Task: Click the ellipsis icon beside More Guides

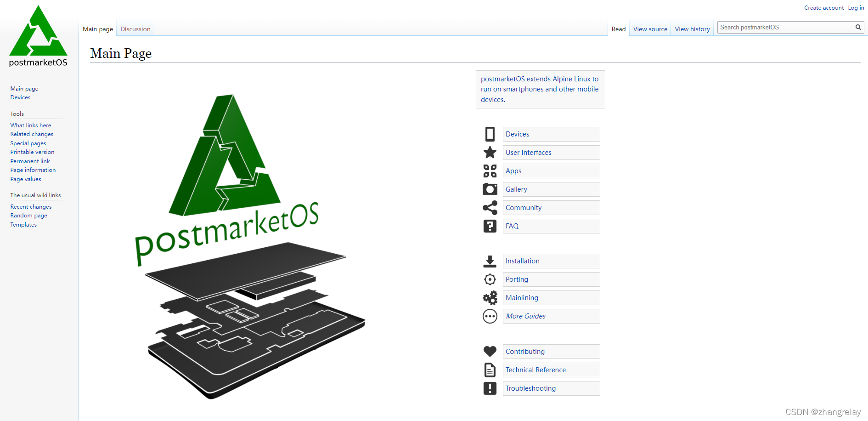Action: (x=490, y=316)
